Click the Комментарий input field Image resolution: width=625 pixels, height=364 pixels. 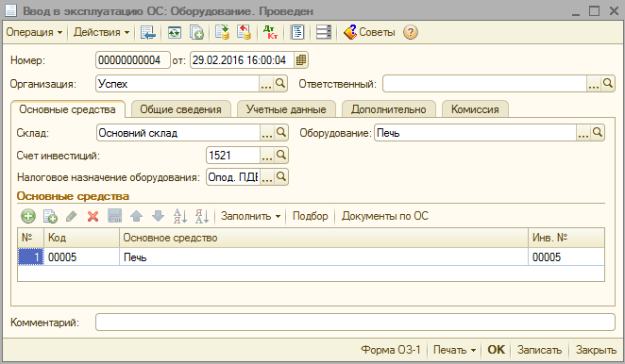[x=355, y=323]
